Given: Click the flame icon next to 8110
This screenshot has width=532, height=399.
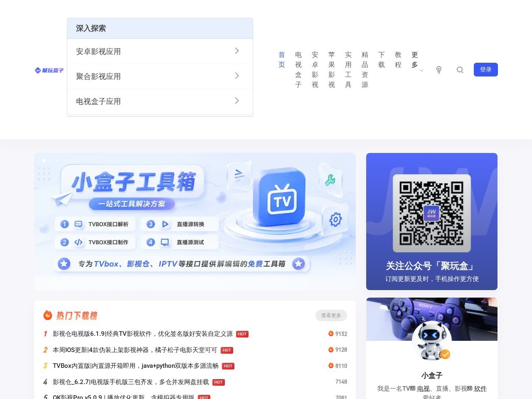Looking at the screenshot, I should pyautogui.click(x=331, y=365).
